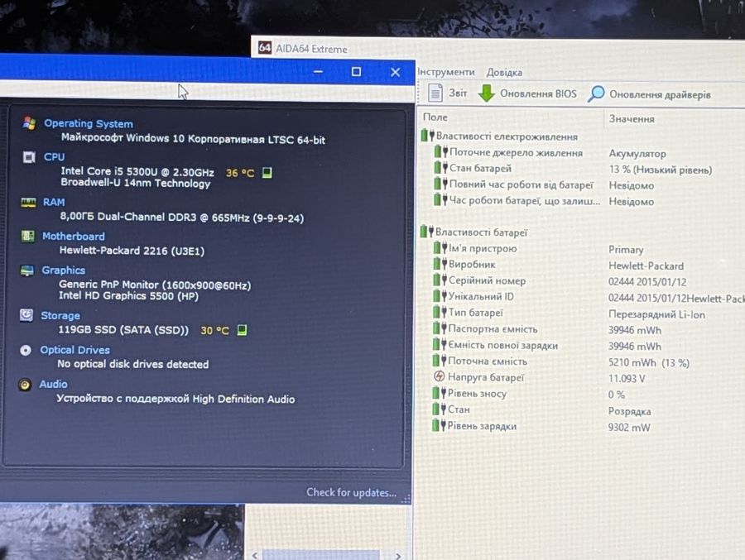The image size is (745, 560).
Task: Click the driver update magnifier icon
Action: (x=596, y=93)
